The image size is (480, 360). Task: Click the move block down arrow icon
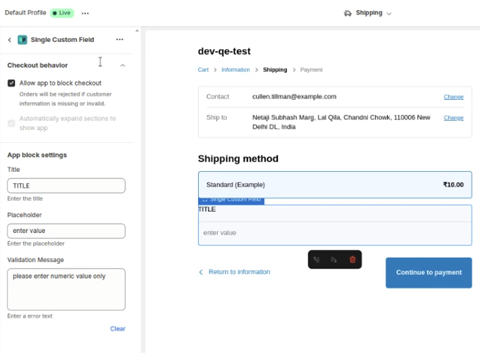click(x=334, y=259)
